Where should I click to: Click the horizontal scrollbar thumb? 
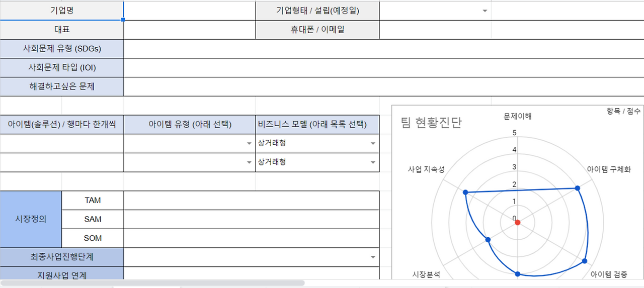pyautogui.click(x=152, y=283)
